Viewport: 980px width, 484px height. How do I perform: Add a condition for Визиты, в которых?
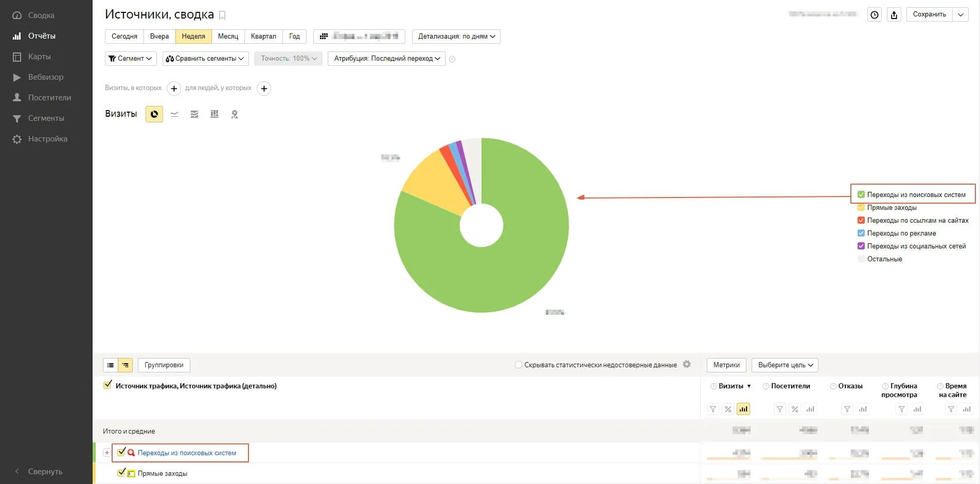[x=174, y=88]
